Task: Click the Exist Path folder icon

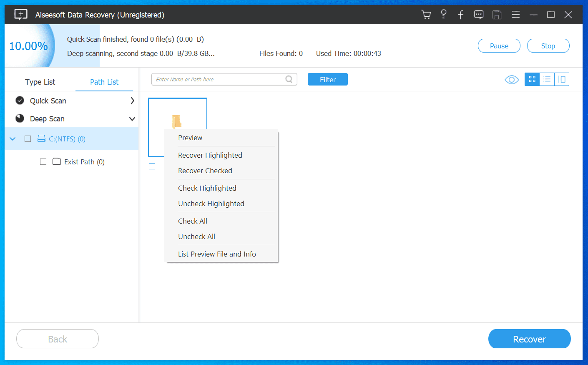Action: 57,161
